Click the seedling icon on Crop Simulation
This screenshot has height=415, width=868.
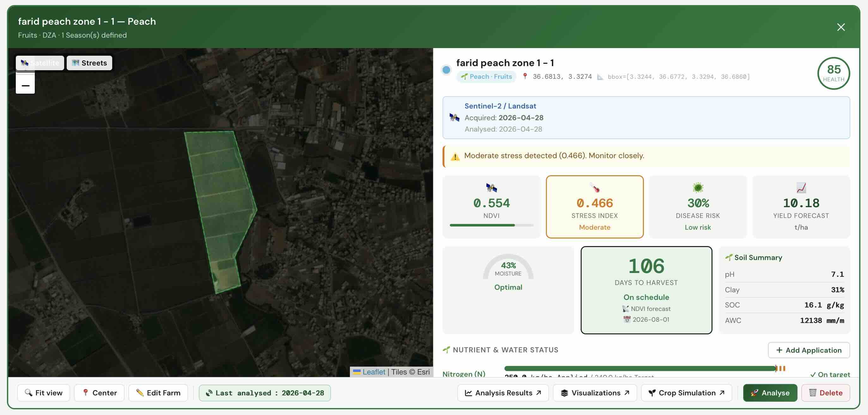pyautogui.click(x=652, y=393)
